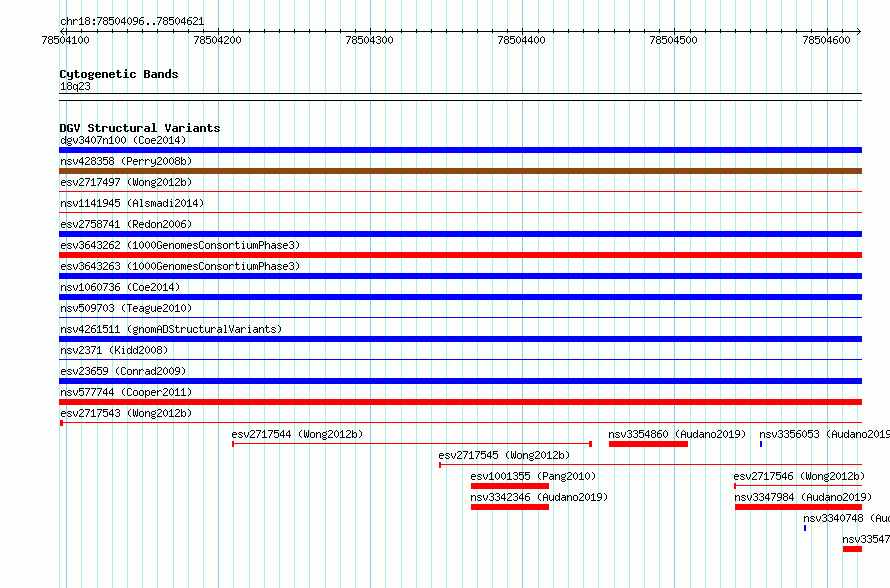Screen dimensions: 890x588
Task: Click ruler position 78504200
Action: pos(217,40)
